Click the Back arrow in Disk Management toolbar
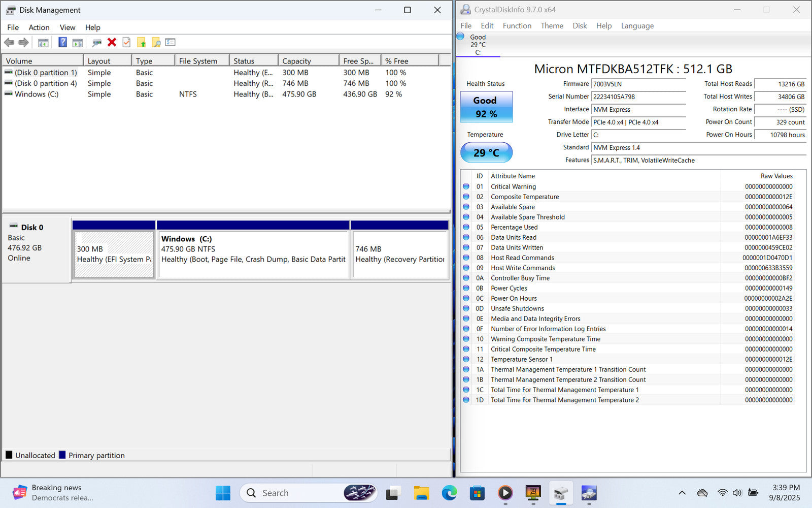The height and width of the screenshot is (508, 812). pos(9,43)
